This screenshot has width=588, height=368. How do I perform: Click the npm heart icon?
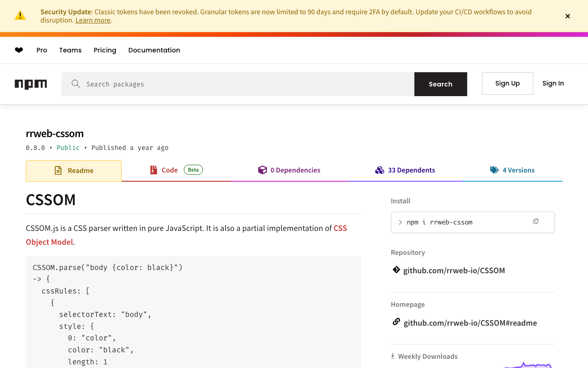[19, 50]
